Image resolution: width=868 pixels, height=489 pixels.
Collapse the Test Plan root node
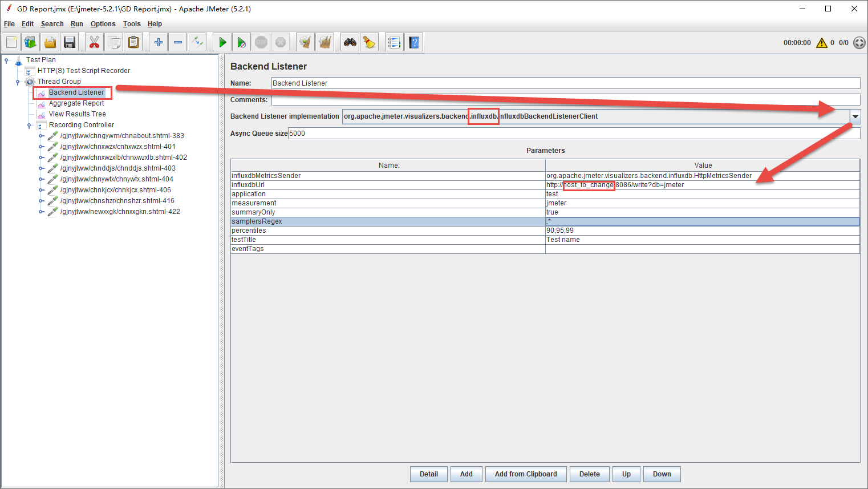[6, 60]
